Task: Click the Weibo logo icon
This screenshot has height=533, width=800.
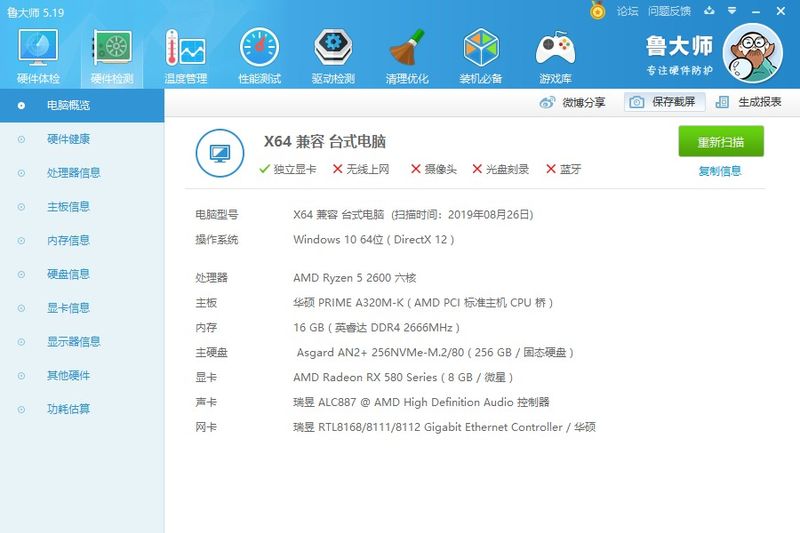Action: click(547, 103)
